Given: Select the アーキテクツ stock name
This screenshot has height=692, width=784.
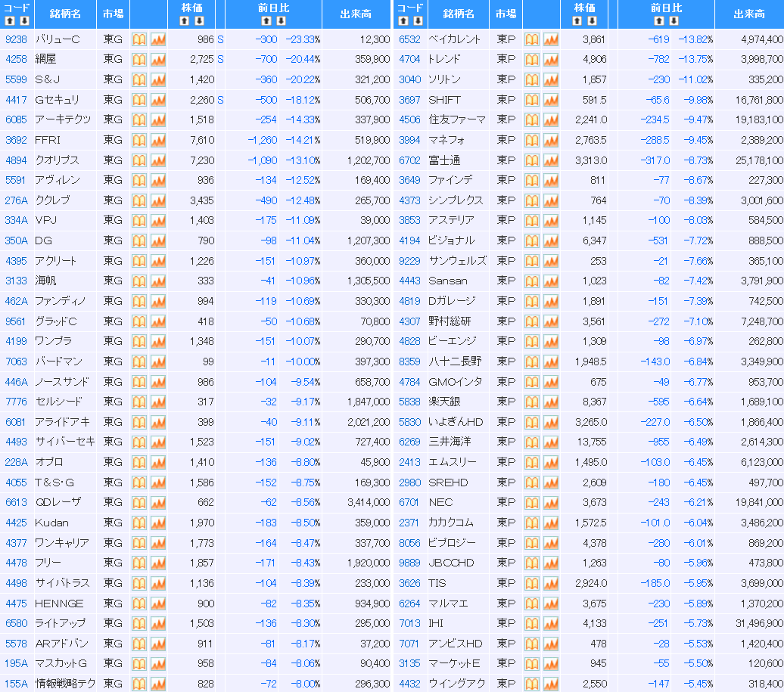Looking at the screenshot, I should click(x=63, y=120).
